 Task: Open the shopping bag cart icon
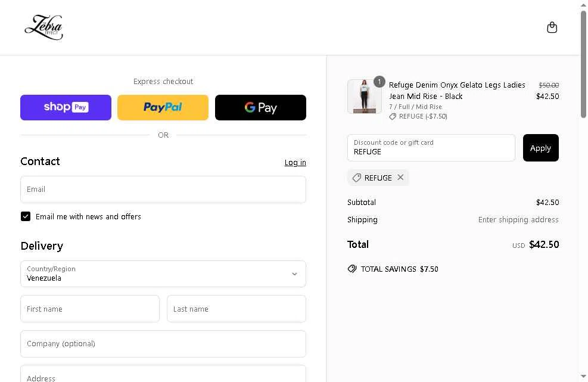pos(552,27)
